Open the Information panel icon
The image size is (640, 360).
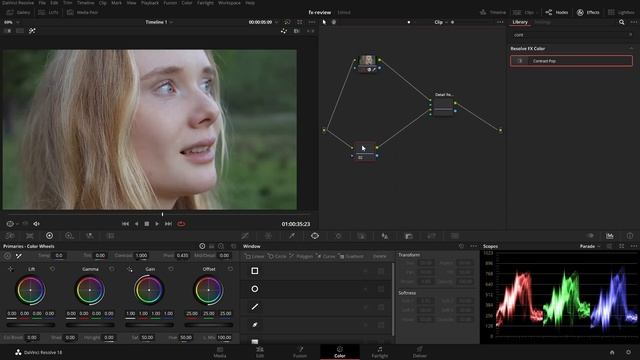point(630,236)
